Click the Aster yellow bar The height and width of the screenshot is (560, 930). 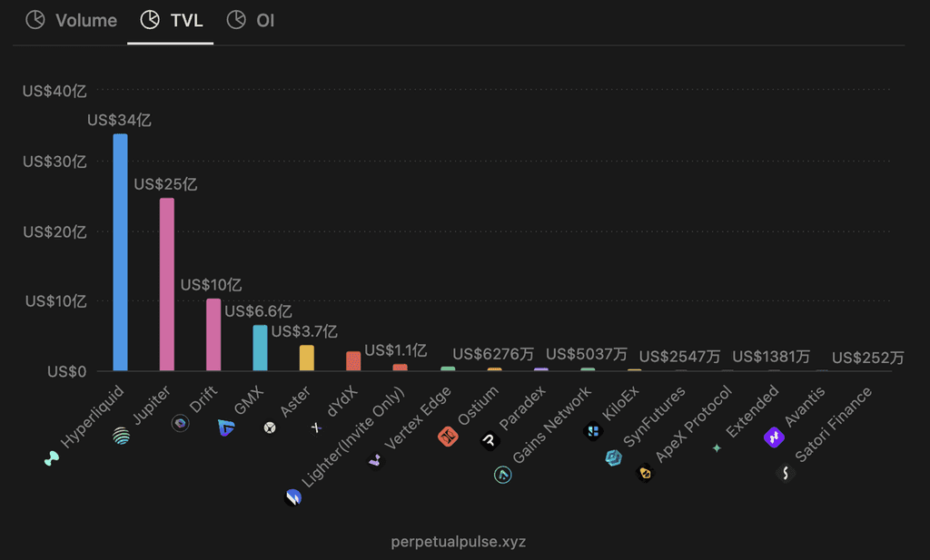tap(307, 358)
